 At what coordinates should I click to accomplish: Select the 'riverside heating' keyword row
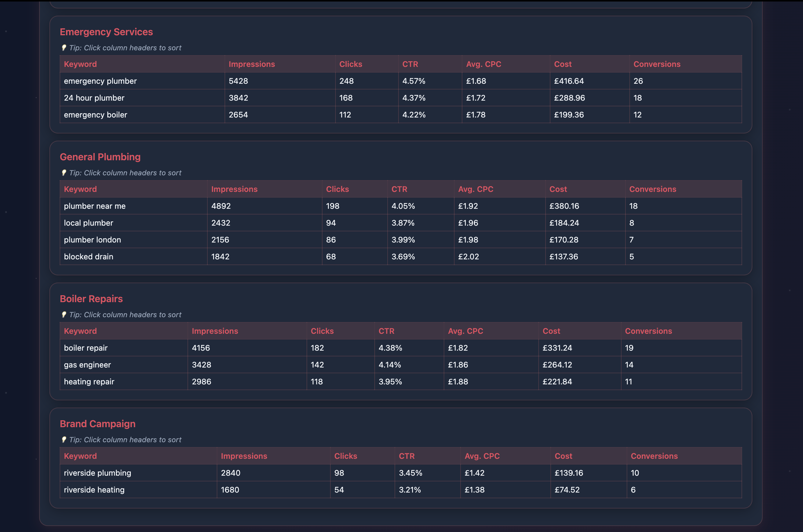(x=94, y=490)
